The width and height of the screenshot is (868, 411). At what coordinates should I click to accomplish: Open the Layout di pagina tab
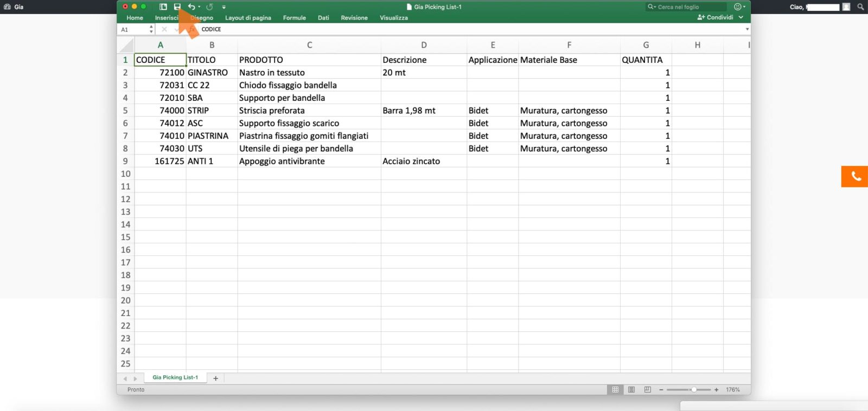pyautogui.click(x=248, y=18)
